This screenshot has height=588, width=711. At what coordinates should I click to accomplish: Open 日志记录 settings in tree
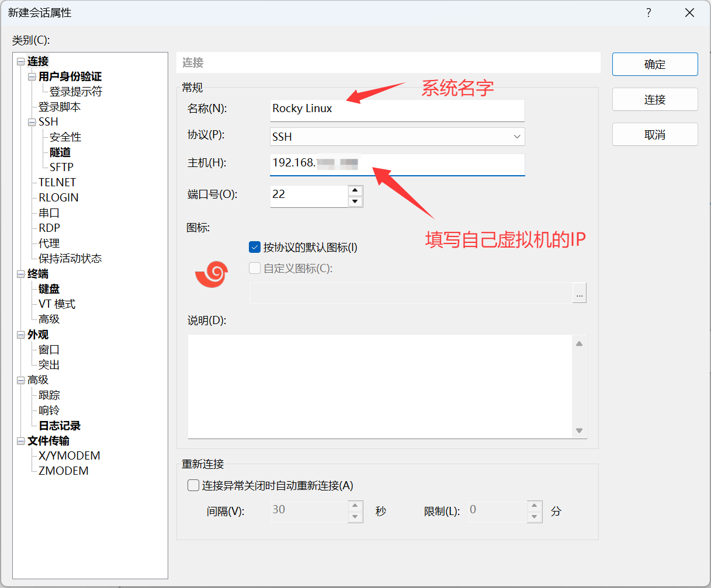60,426
